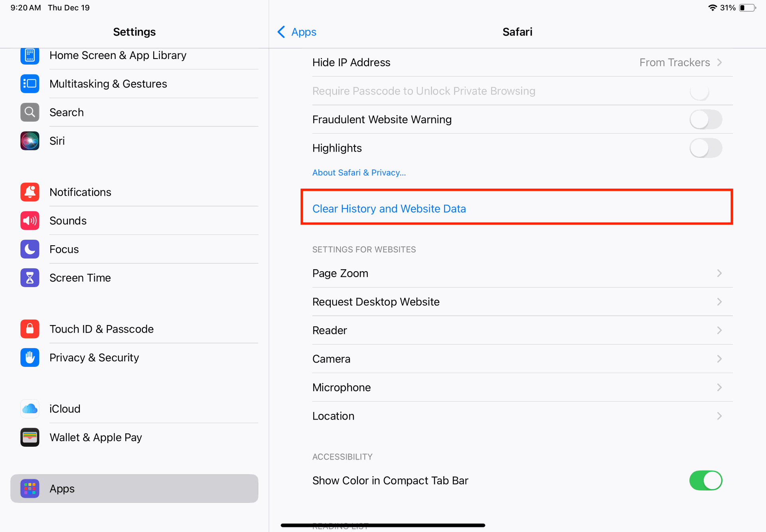Open the Siri settings icon
The image size is (766, 532).
click(x=30, y=141)
